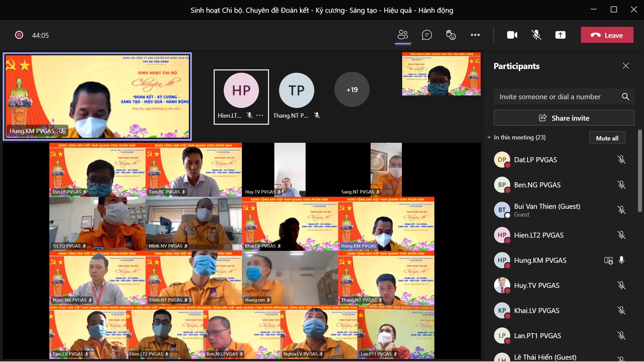This screenshot has width=644, height=362.
Task: Toggle Hung.KM PVGAS microphone in participant list
Action: coord(621,260)
